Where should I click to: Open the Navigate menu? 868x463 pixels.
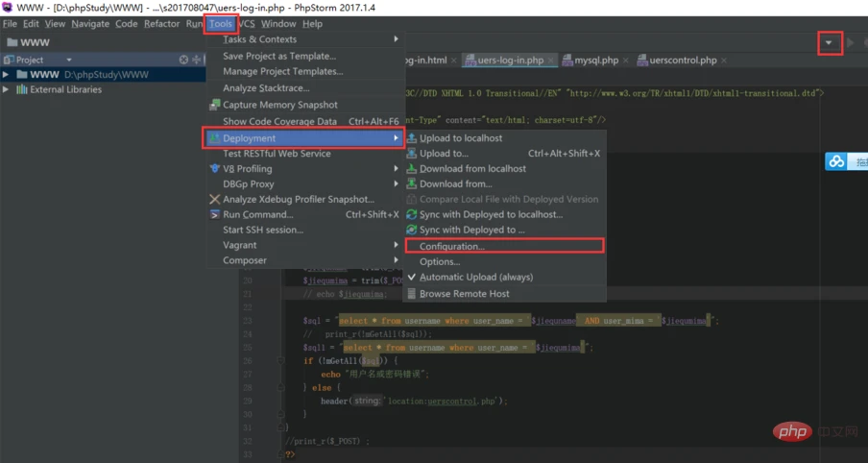click(90, 24)
